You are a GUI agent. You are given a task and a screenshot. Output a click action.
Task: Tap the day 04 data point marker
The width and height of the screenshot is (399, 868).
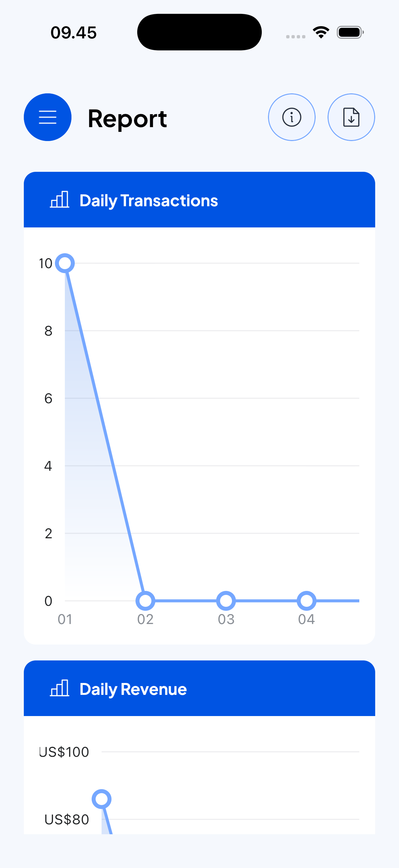point(306,600)
